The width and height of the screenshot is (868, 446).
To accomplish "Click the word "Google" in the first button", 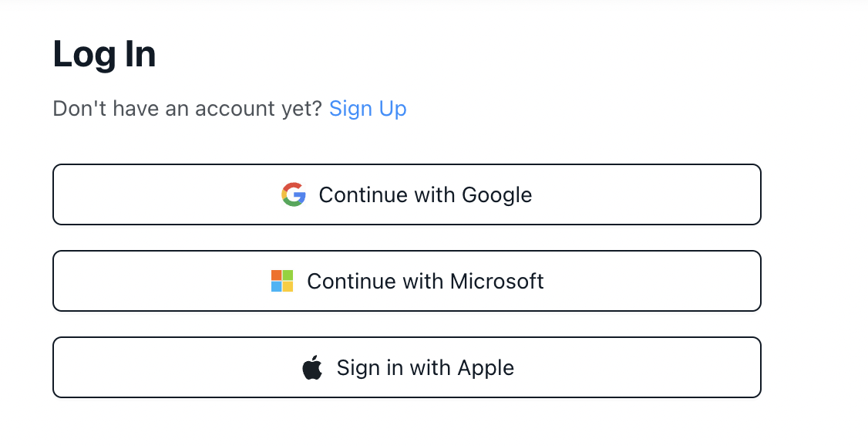I will coord(496,195).
